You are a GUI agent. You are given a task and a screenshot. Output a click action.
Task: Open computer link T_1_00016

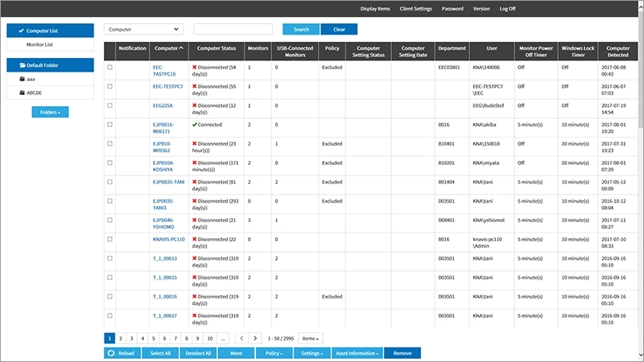165,296
